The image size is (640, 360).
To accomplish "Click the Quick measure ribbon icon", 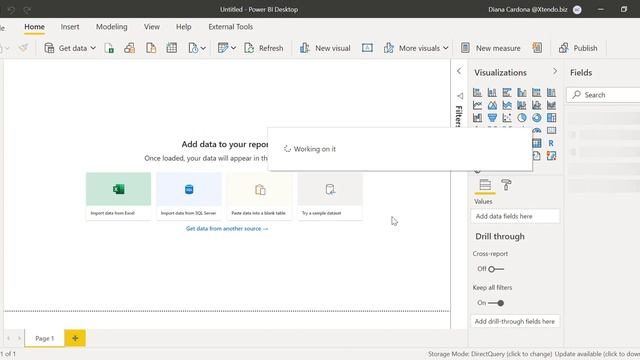I will point(537,48).
